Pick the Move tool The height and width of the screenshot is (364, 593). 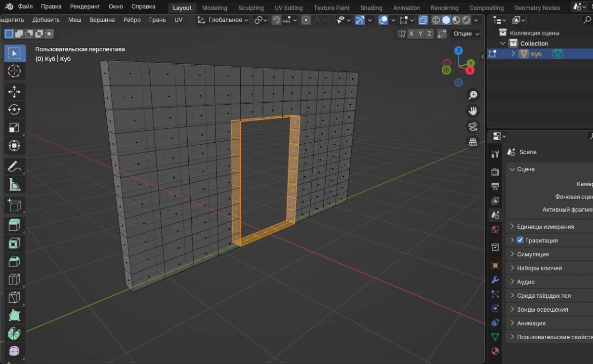(14, 91)
